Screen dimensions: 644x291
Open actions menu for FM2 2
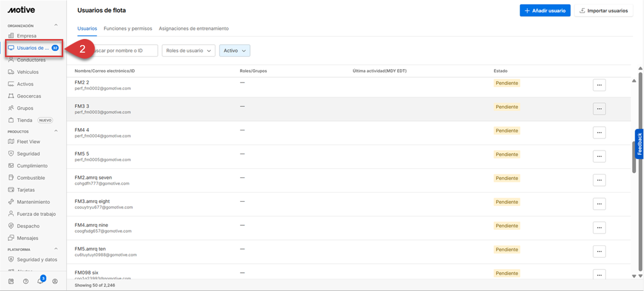(599, 85)
